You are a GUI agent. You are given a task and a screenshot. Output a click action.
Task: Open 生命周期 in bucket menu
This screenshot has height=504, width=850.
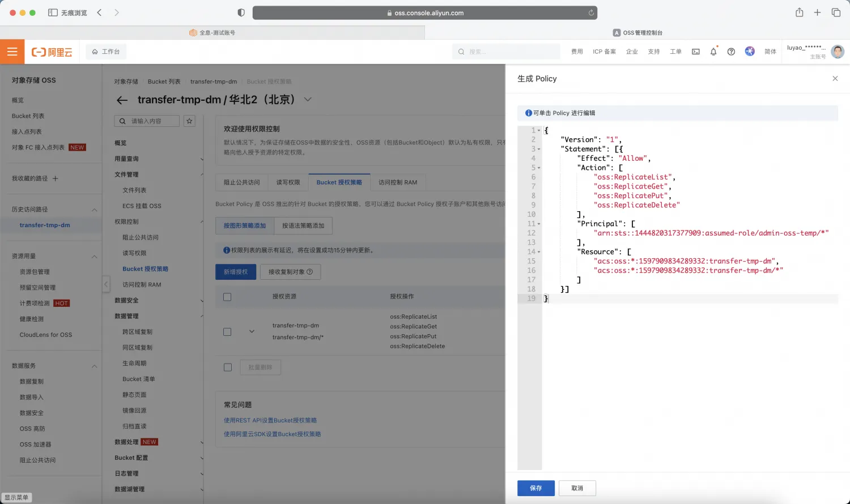(x=134, y=364)
